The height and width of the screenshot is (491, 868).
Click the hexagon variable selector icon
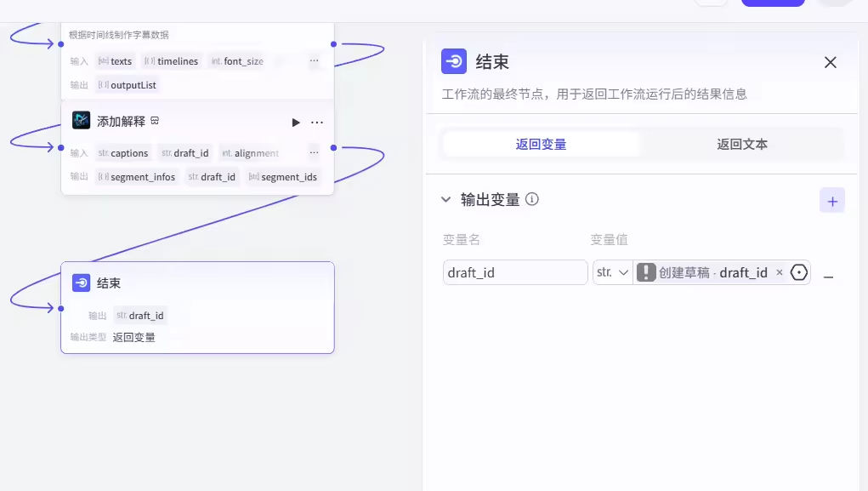pos(798,272)
